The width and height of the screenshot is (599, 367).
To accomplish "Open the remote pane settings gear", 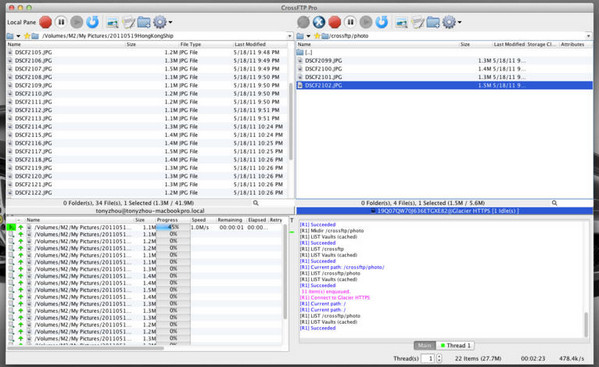I will point(449,22).
